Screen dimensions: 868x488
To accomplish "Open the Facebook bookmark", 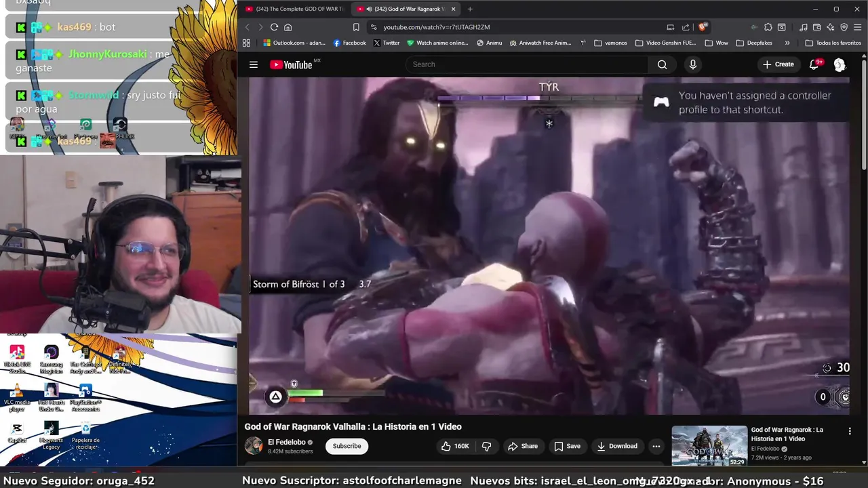I will (x=349, y=43).
